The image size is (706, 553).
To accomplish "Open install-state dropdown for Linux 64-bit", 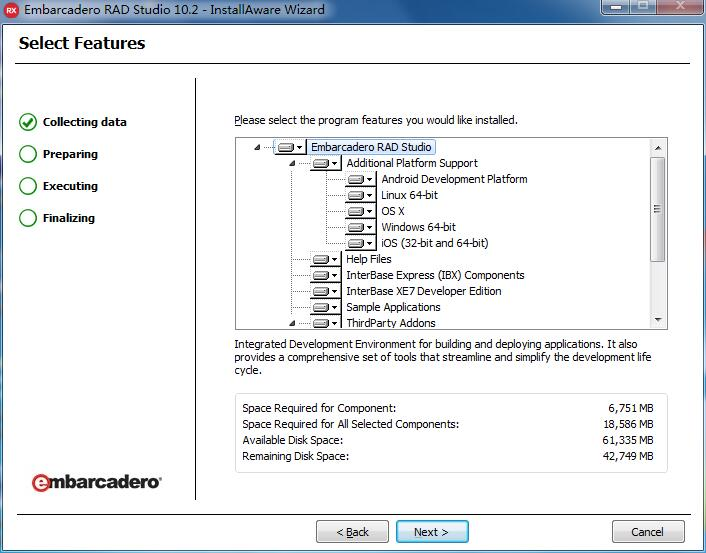I will [361, 195].
